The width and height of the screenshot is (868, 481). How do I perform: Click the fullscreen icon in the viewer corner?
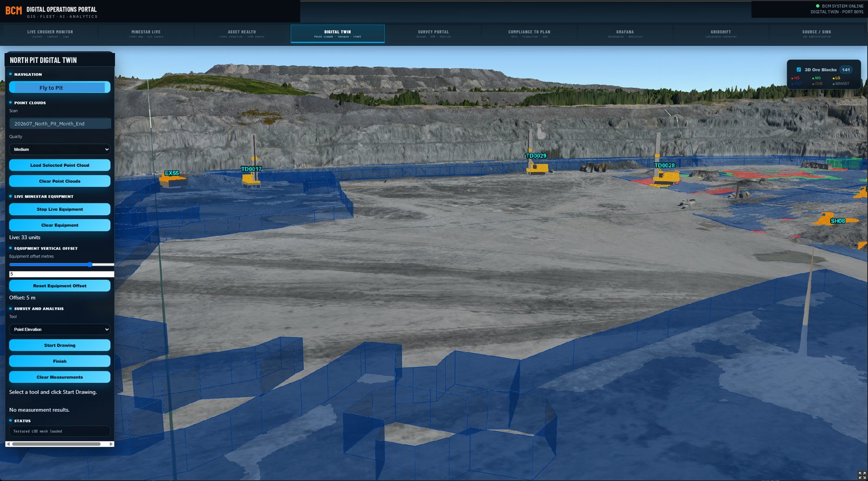click(x=862, y=475)
